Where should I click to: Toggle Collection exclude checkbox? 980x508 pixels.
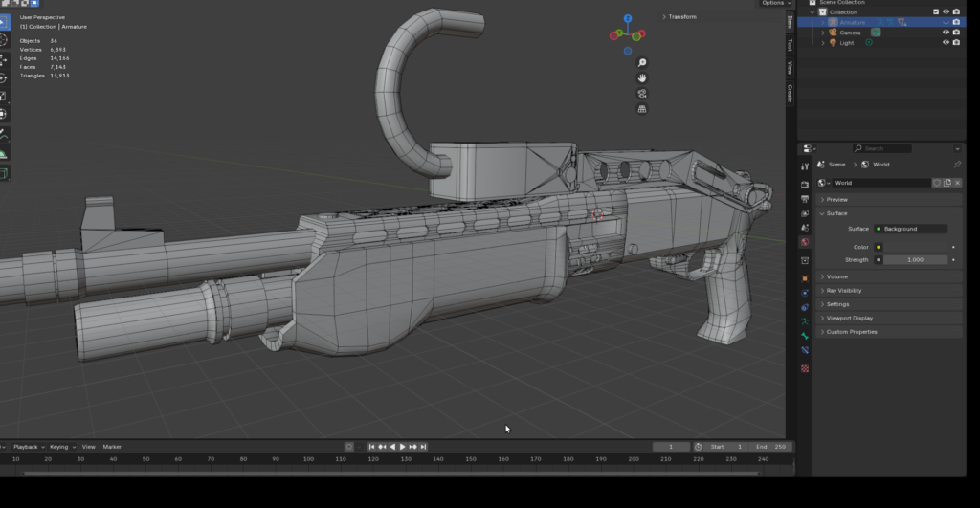pos(936,11)
